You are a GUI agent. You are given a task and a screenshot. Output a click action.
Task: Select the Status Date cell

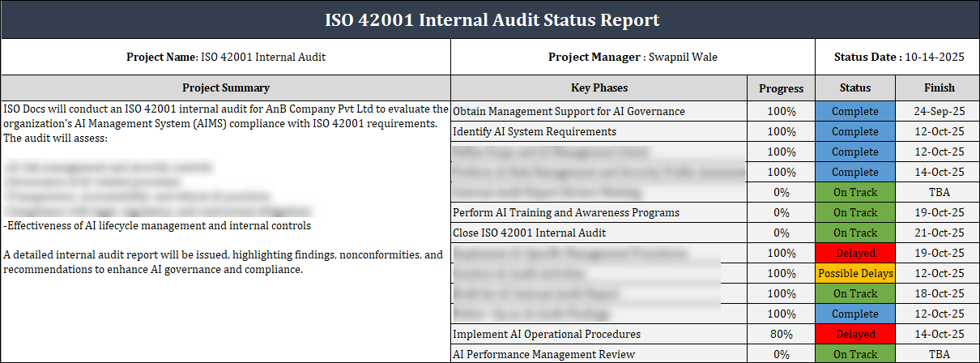coord(898,58)
